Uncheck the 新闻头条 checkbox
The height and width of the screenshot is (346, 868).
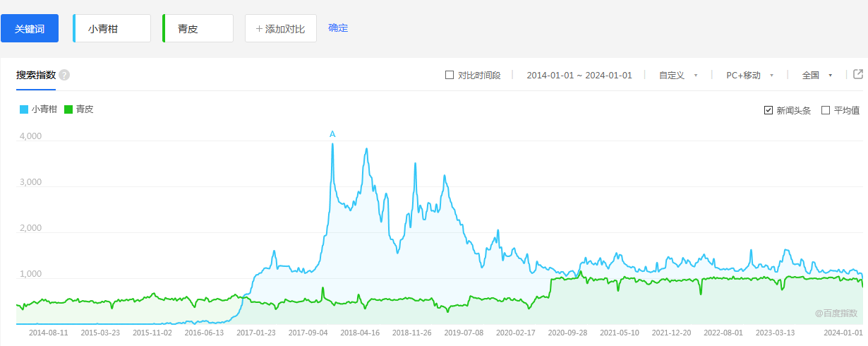click(x=768, y=110)
